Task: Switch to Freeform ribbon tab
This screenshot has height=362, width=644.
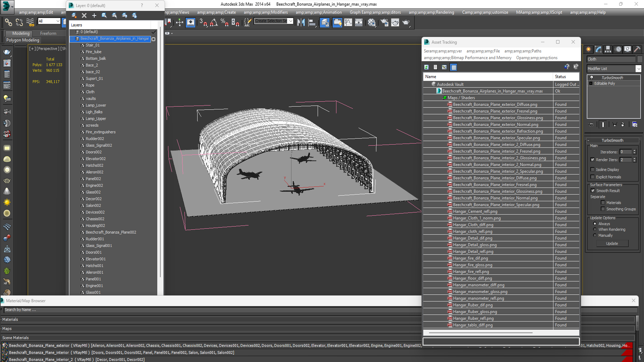Action: [48, 33]
